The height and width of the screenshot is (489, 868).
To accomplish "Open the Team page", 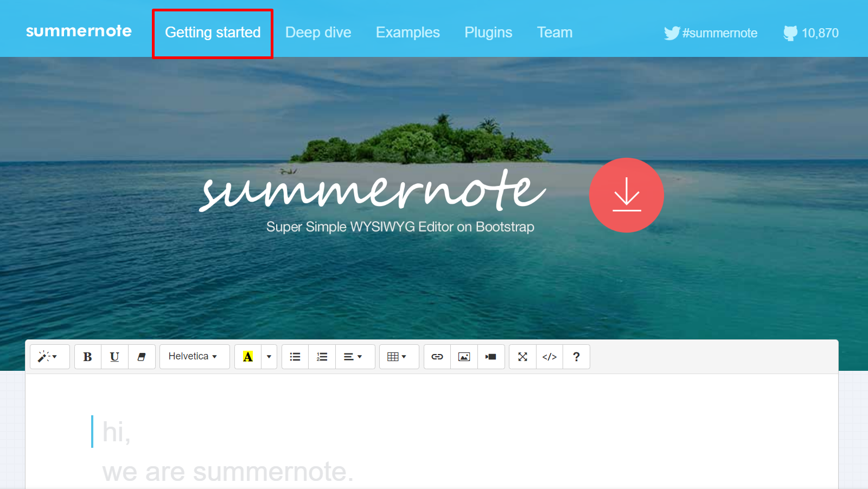I will click(x=554, y=33).
